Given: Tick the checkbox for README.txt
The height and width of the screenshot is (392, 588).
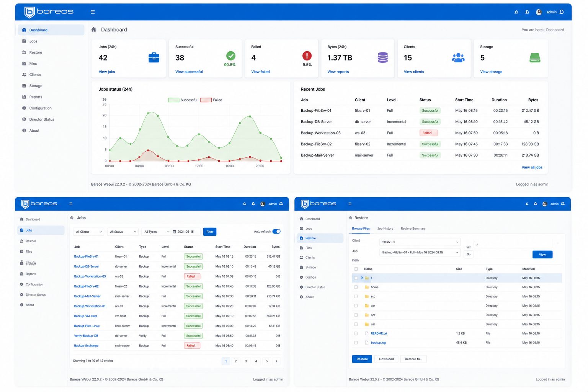Looking at the screenshot, I should [356, 333].
